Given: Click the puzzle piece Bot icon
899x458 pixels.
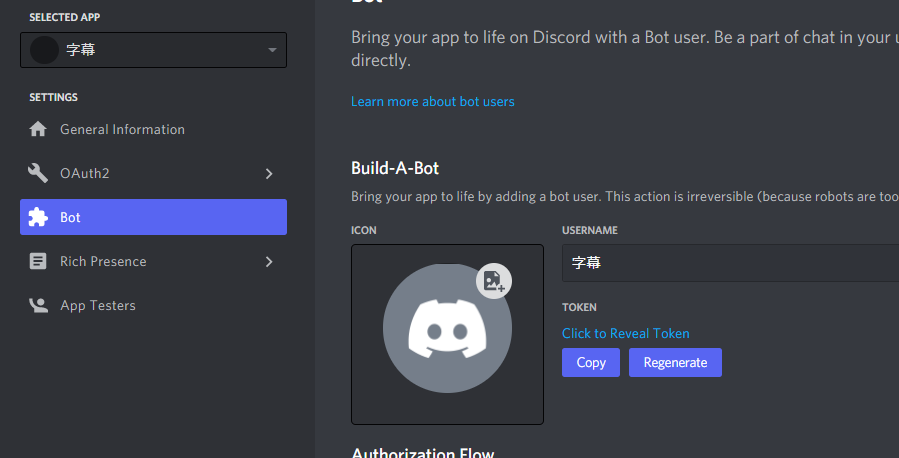Looking at the screenshot, I should pos(38,217).
